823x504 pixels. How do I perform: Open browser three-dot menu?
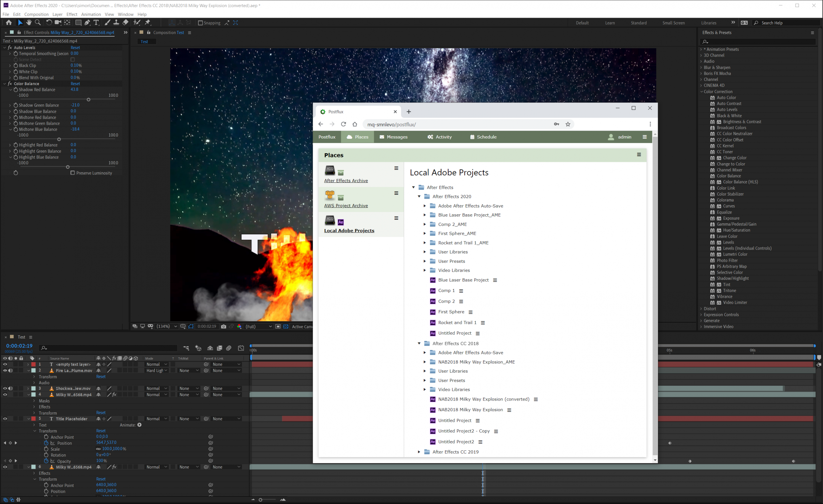pyautogui.click(x=650, y=124)
